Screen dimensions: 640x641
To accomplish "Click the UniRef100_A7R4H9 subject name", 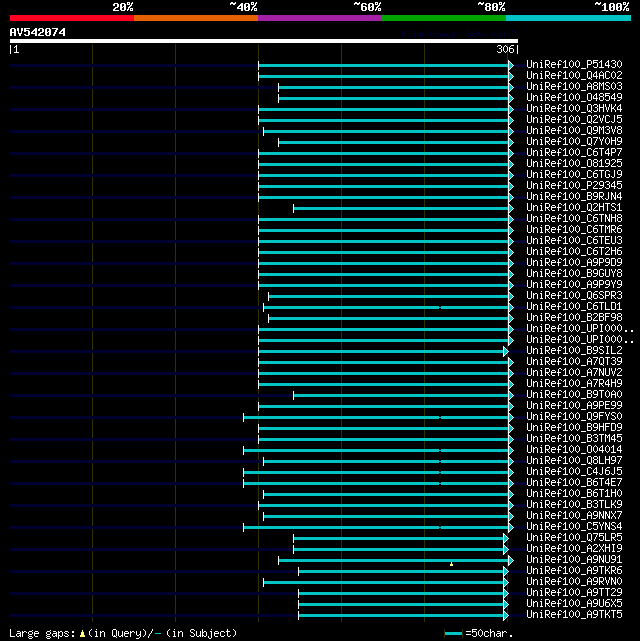I will (574, 384).
